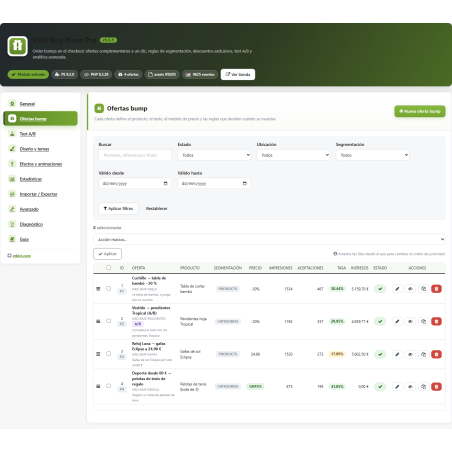Preview the Reloj Luna – gafas Eclipse offer

click(410, 354)
